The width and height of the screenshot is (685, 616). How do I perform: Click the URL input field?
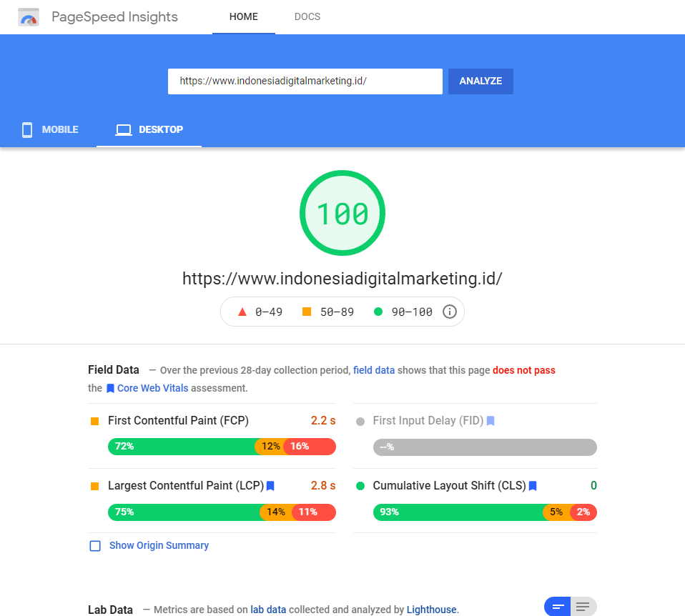305,81
